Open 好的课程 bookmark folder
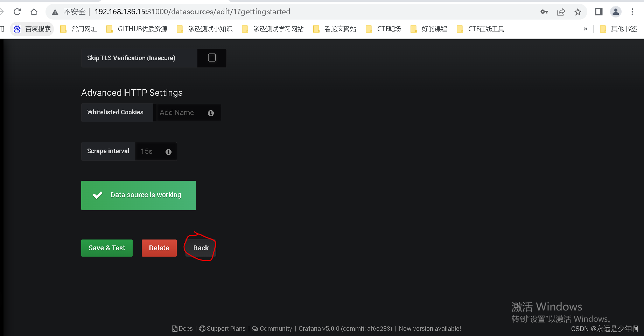The height and width of the screenshot is (336, 644). [429, 29]
